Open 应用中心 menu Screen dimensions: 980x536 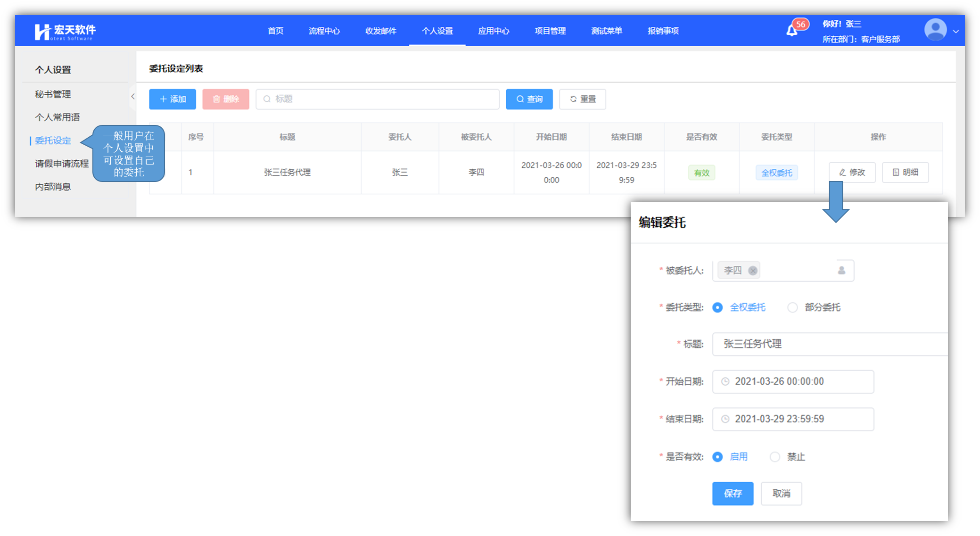tap(494, 31)
